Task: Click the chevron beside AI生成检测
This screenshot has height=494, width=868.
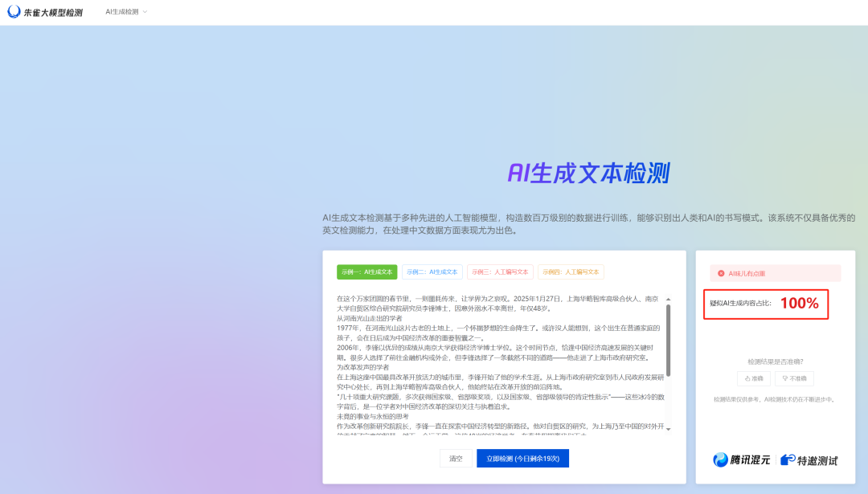Action: 145,12
